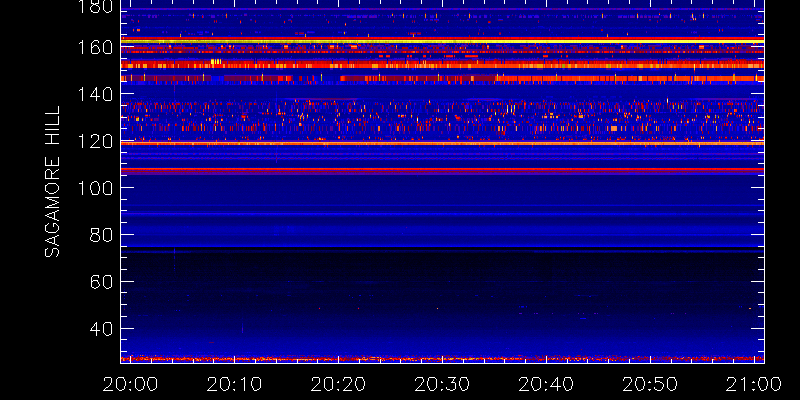This screenshot has height=400, width=800.
Task: Click the 20:20 time axis label
Action: tap(338, 385)
